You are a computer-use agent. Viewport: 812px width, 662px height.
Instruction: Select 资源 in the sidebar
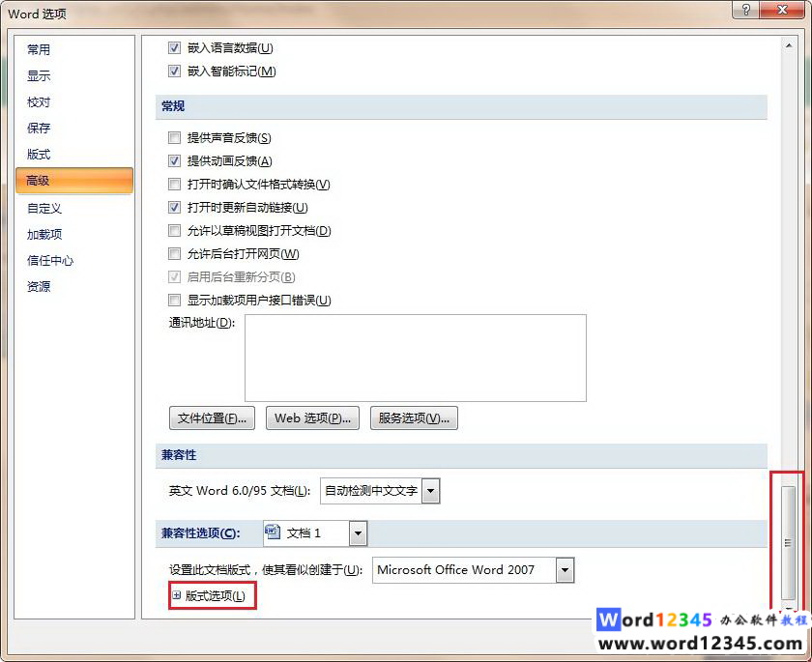39,287
